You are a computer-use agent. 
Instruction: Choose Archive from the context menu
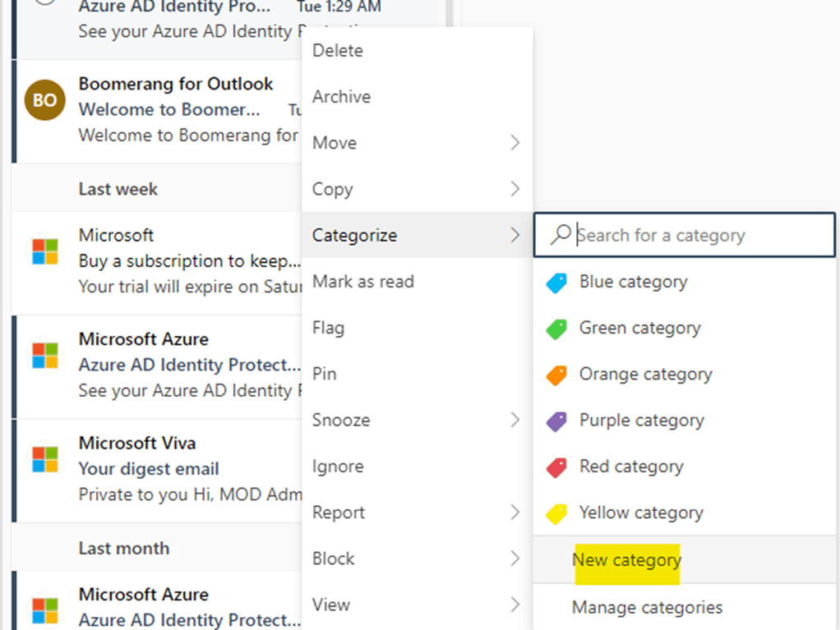tap(417, 96)
